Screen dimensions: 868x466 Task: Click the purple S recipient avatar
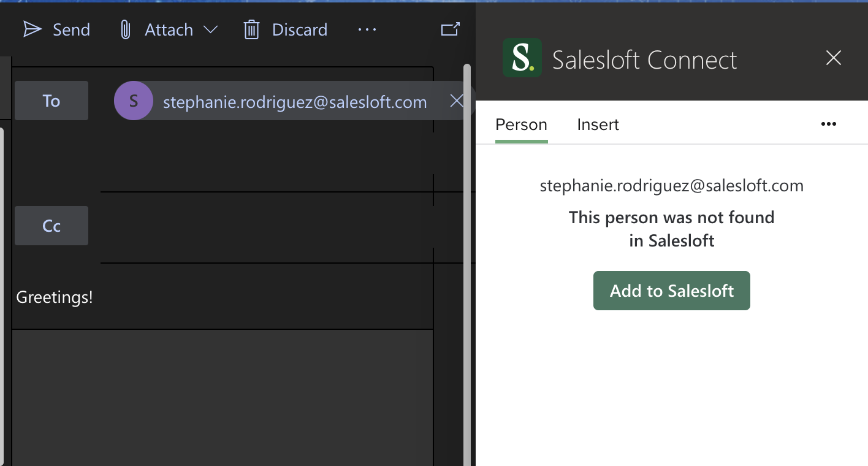click(x=134, y=101)
